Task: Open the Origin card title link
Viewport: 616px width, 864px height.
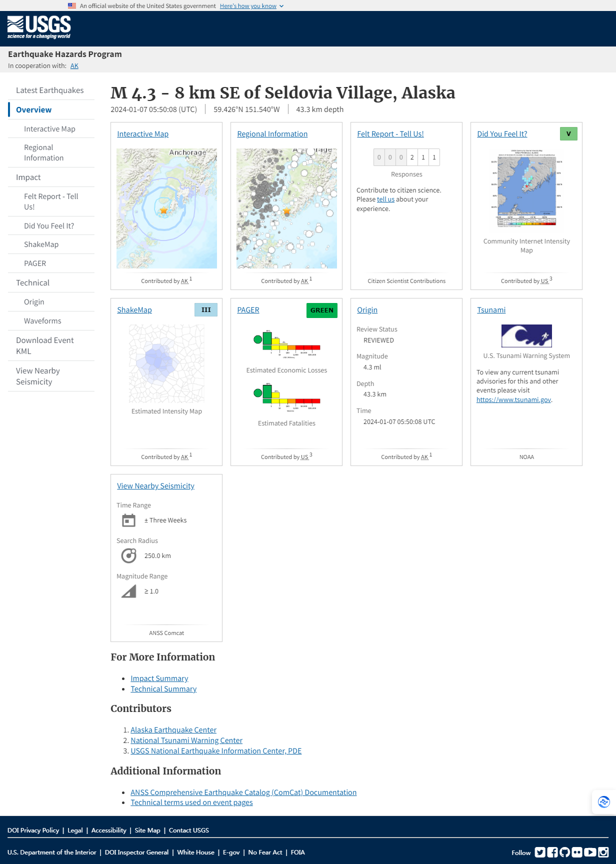Action: pos(367,310)
